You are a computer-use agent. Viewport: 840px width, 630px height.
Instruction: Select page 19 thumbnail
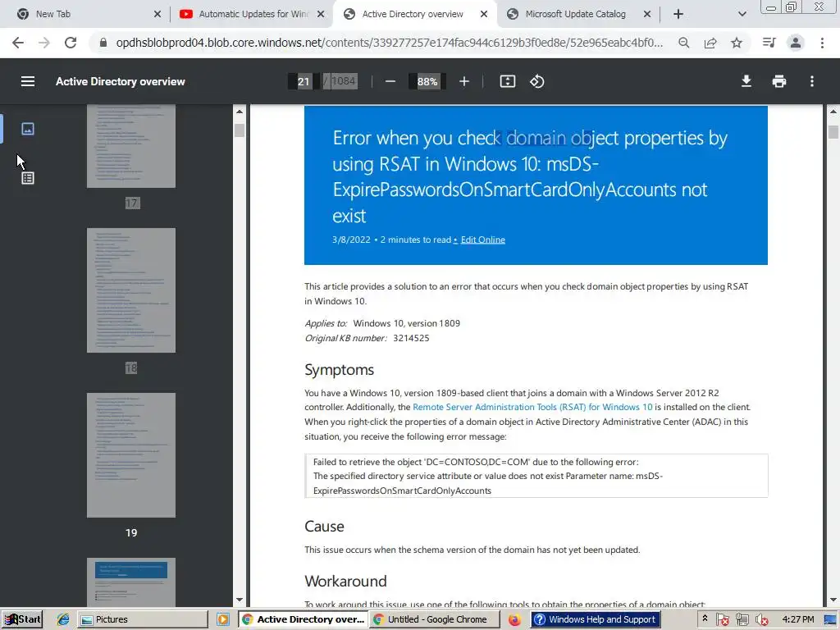tap(131, 455)
